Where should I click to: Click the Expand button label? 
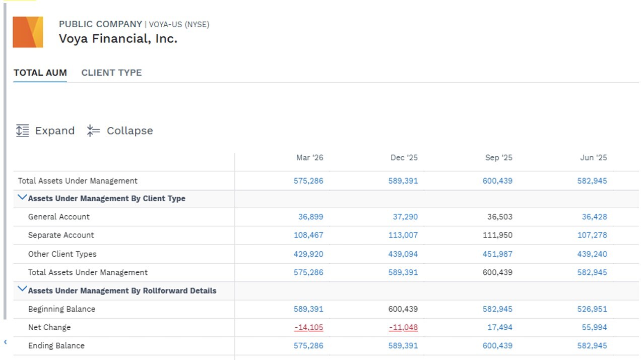(x=54, y=131)
